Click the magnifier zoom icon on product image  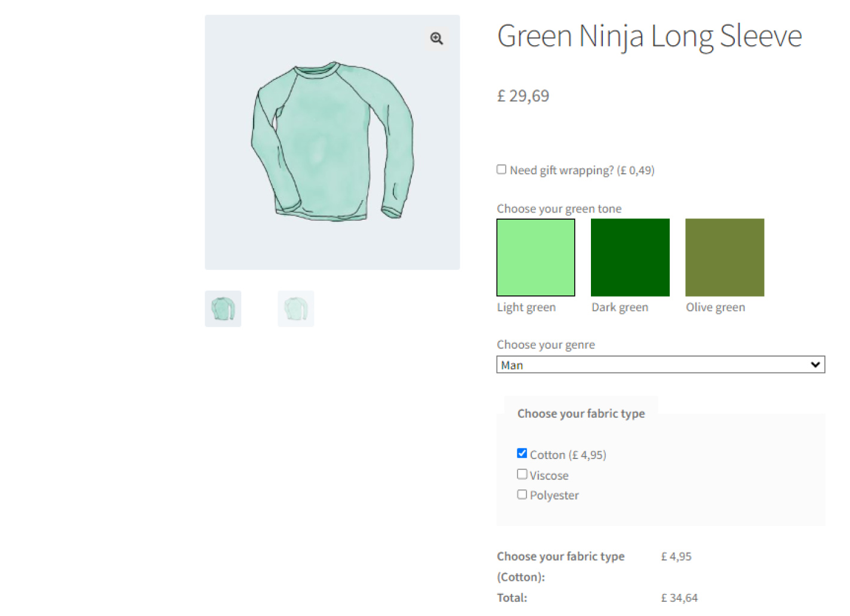(x=436, y=38)
